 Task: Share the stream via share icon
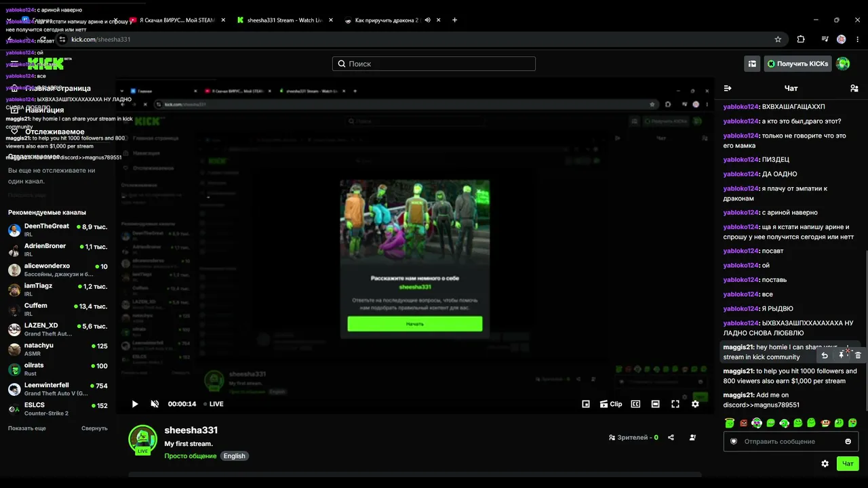671,438
